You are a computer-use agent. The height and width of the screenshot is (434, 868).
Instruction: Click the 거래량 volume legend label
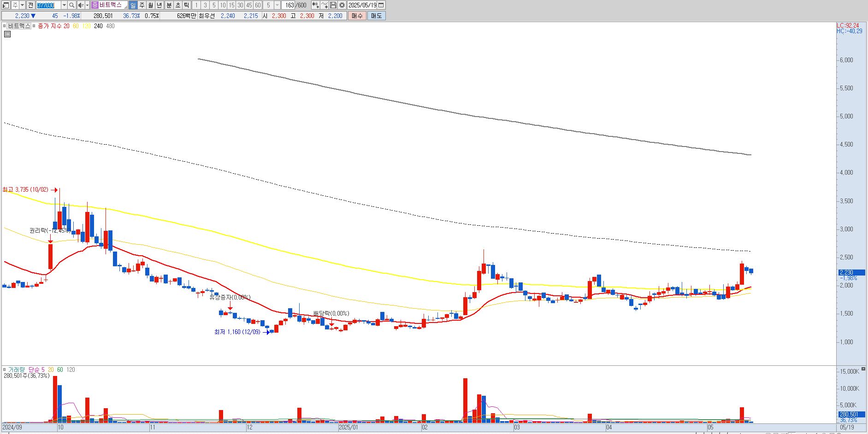[x=16, y=369]
